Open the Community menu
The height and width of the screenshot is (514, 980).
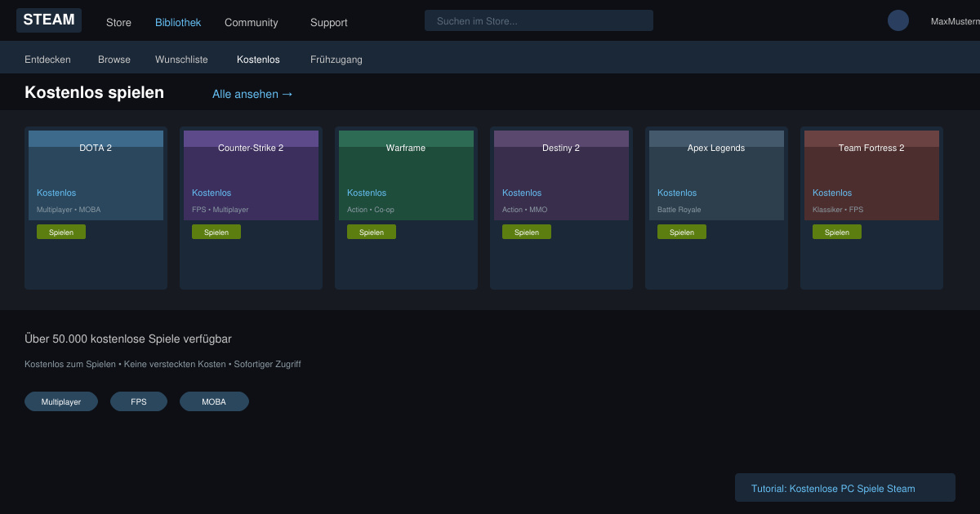coord(251,23)
